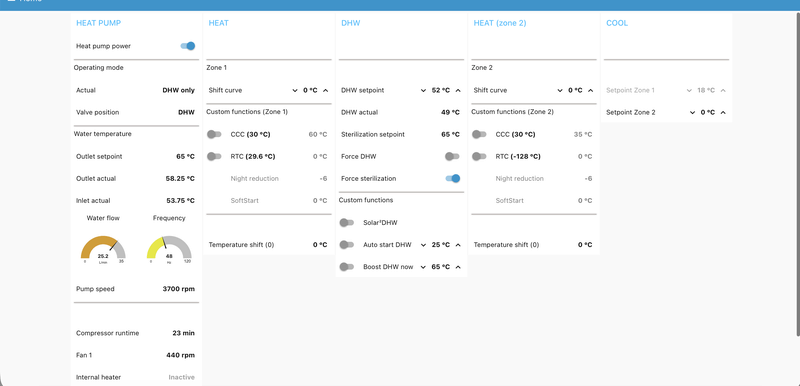The width and height of the screenshot is (800, 386).
Task: Open the Compressor runtime row
Action: coord(135,333)
